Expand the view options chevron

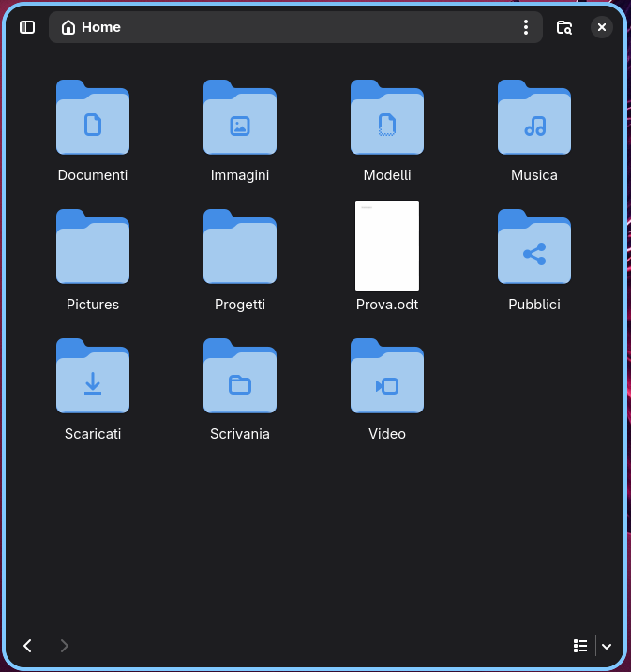(607, 646)
